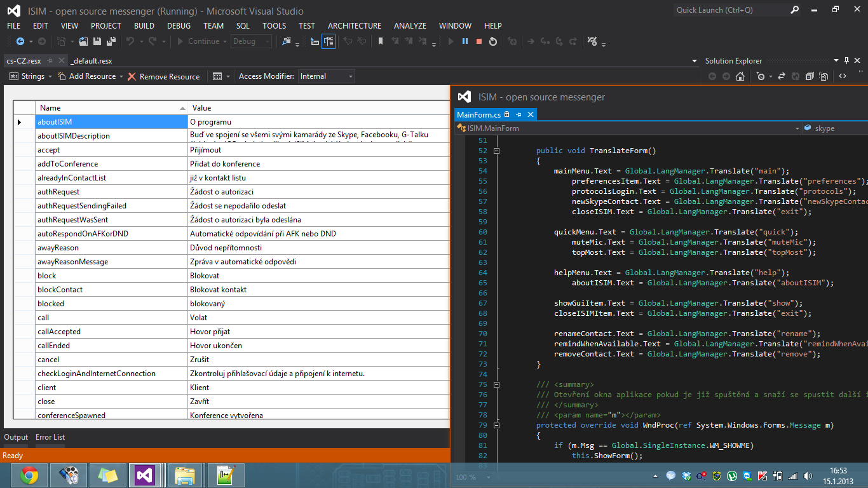This screenshot has height=488, width=868.
Task: Click the Remove Resource red X button
Action: click(x=163, y=76)
